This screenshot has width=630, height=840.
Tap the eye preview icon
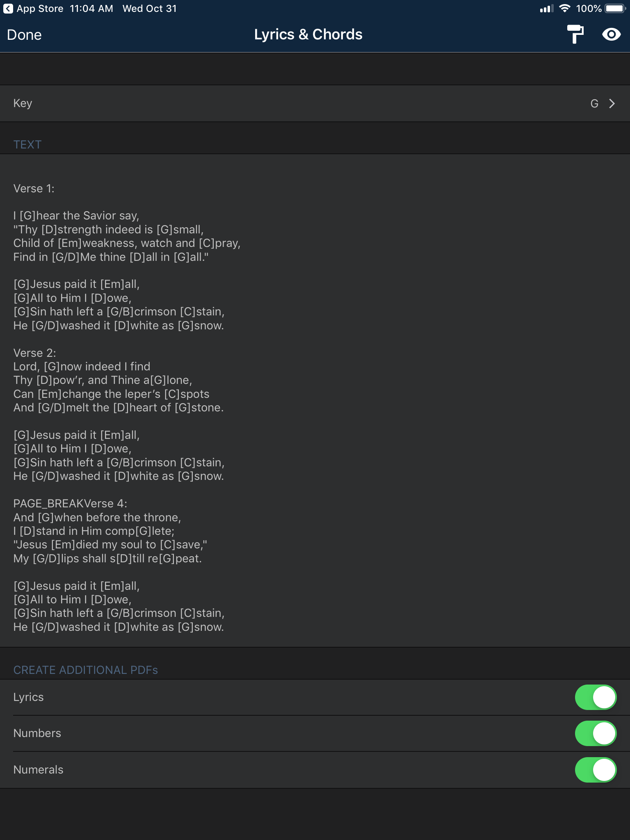[611, 34]
